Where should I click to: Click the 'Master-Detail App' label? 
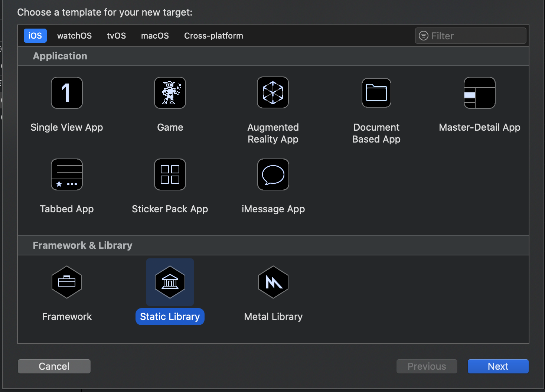click(x=480, y=127)
